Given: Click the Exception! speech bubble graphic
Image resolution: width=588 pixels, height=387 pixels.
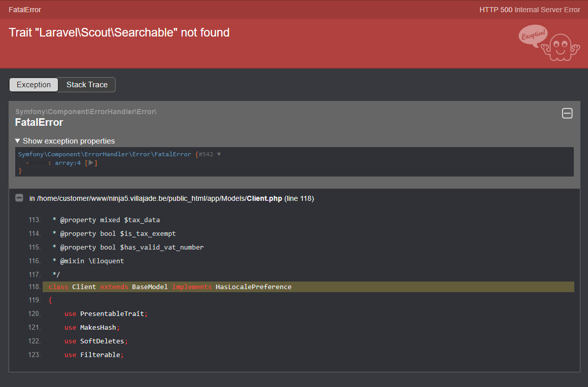Looking at the screenshot, I should click(533, 36).
